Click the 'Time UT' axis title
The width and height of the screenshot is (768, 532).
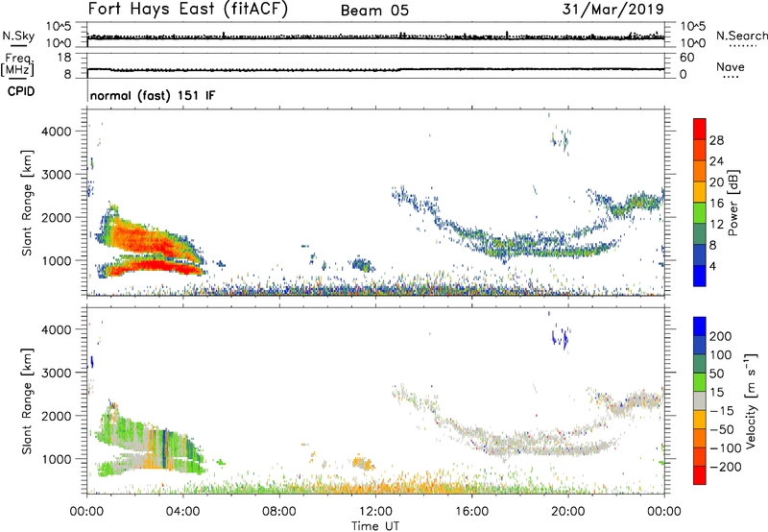(375, 525)
